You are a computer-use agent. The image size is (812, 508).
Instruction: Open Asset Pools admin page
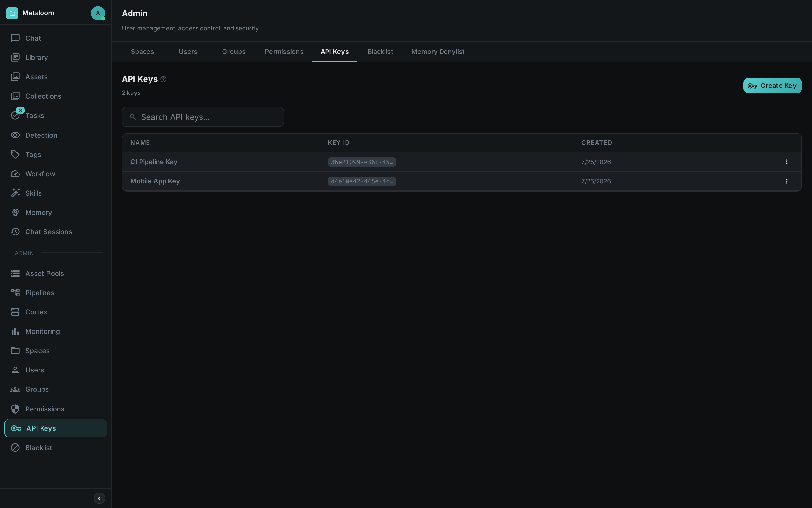pos(55,274)
